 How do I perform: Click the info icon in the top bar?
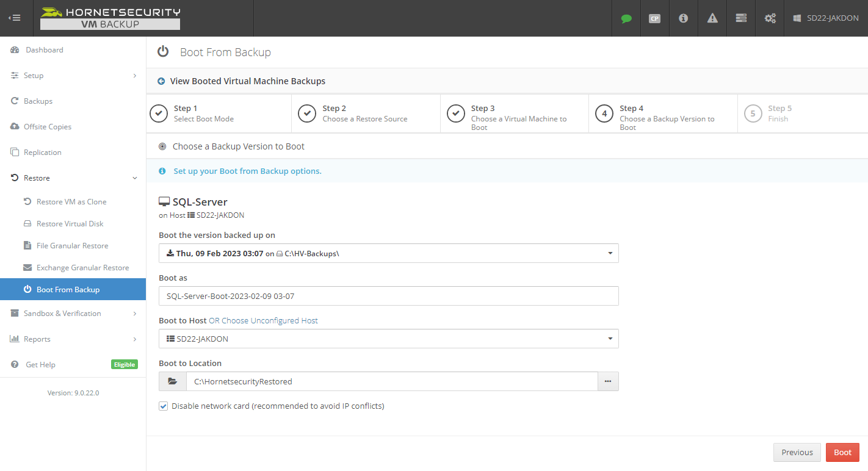[x=683, y=18]
